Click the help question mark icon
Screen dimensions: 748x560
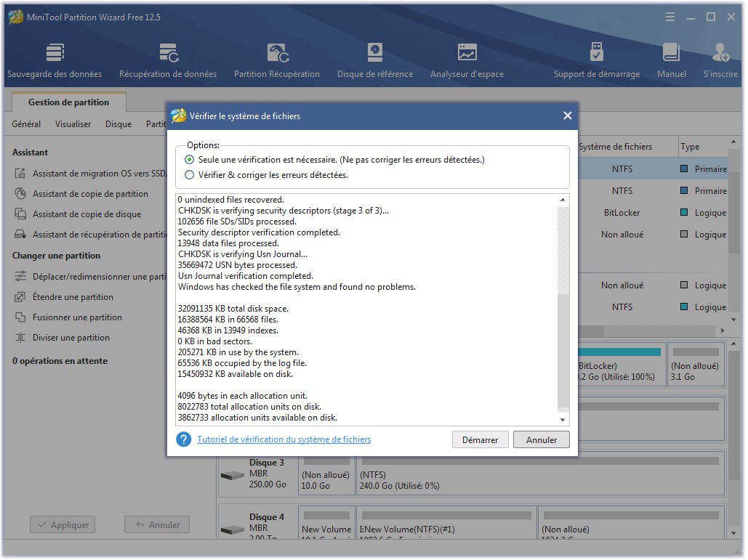pyautogui.click(x=184, y=439)
